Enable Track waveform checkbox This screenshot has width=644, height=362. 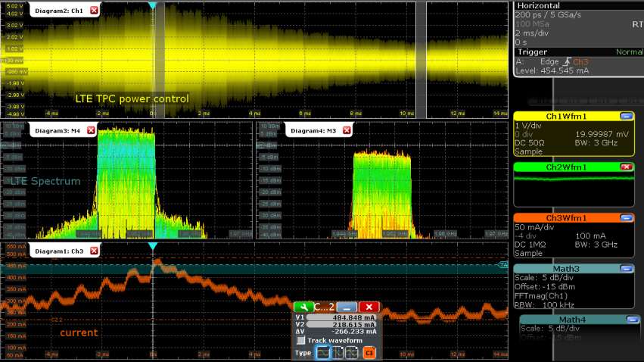[x=301, y=341]
